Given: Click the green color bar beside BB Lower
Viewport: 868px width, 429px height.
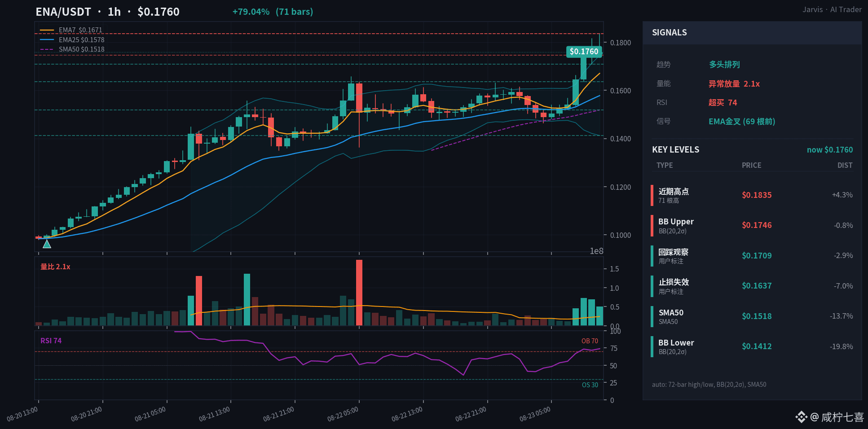Looking at the screenshot, I should [652, 346].
